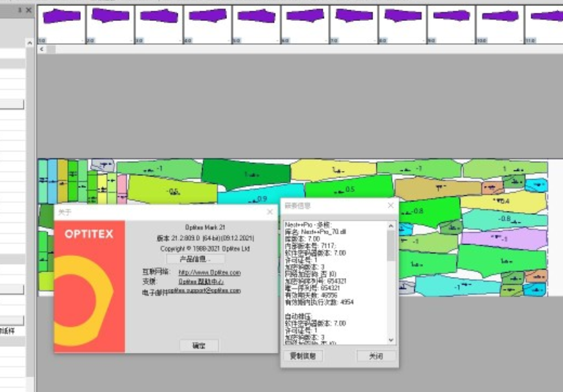Select piece thumbnail 6.0 in the top strip
563x392 pixels.
coord(305,24)
